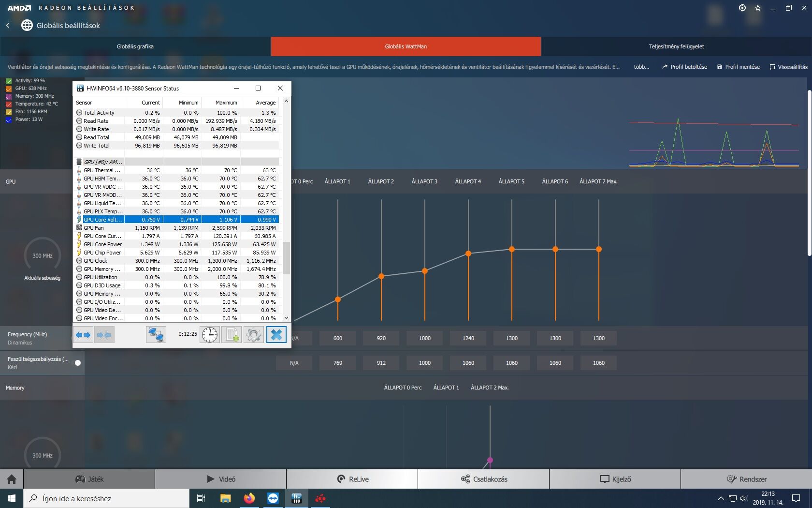This screenshot has height=508, width=812.
Task: Open Windows Start menu
Action: pyautogui.click(x=12, y=498)
